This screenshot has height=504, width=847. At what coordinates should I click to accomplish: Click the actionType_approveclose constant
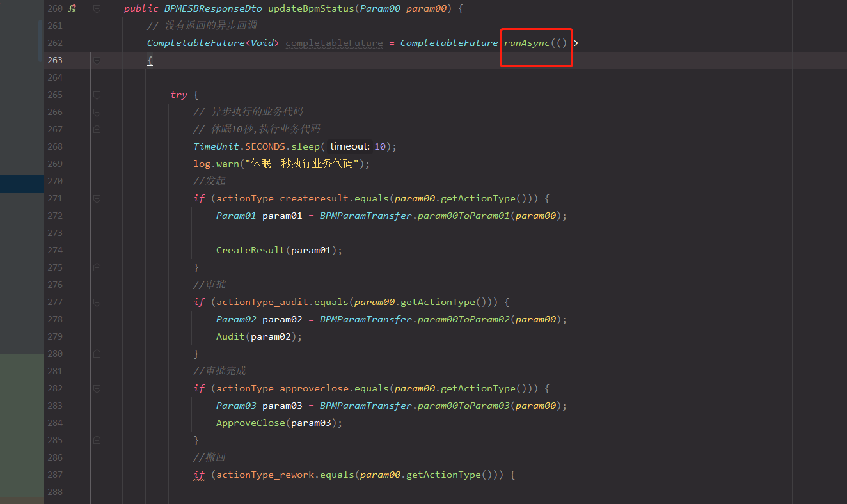coord(283,388)
